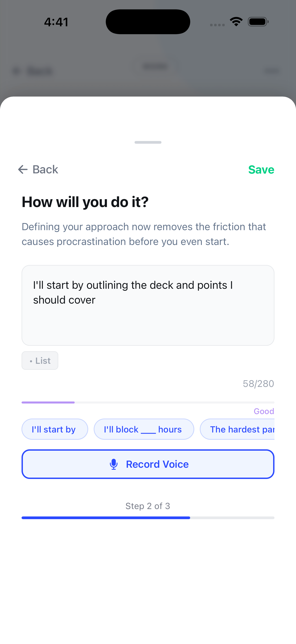Select the 'I'll start by' suggestion chip
This screenshot has height=644, width=296.
[x=55, y=429]
